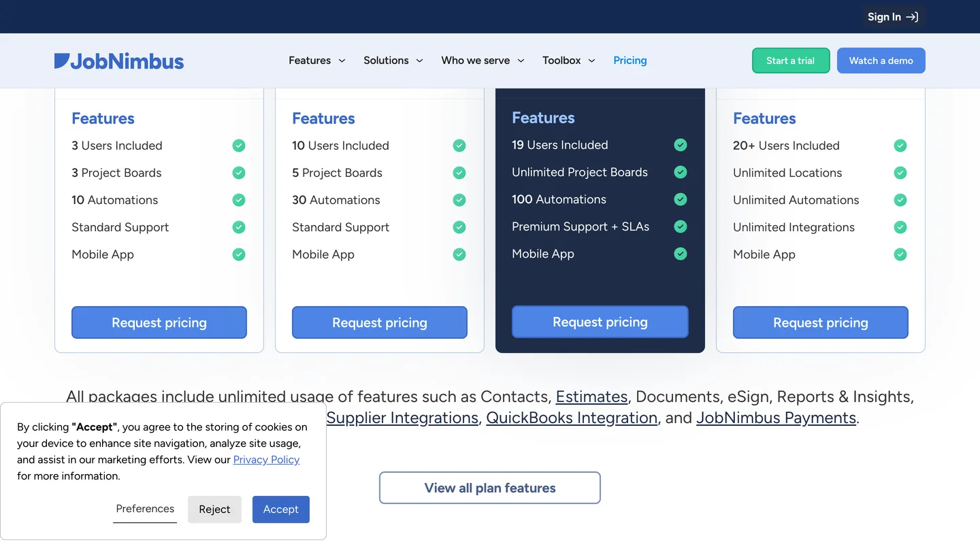Click checkmark beside Unlimited Automations

(x=900, y=200)
